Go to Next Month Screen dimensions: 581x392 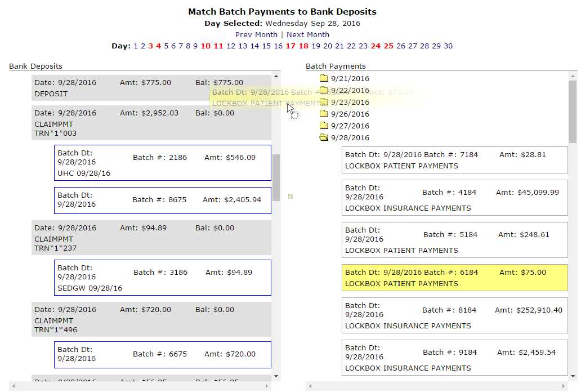(308, 34)
